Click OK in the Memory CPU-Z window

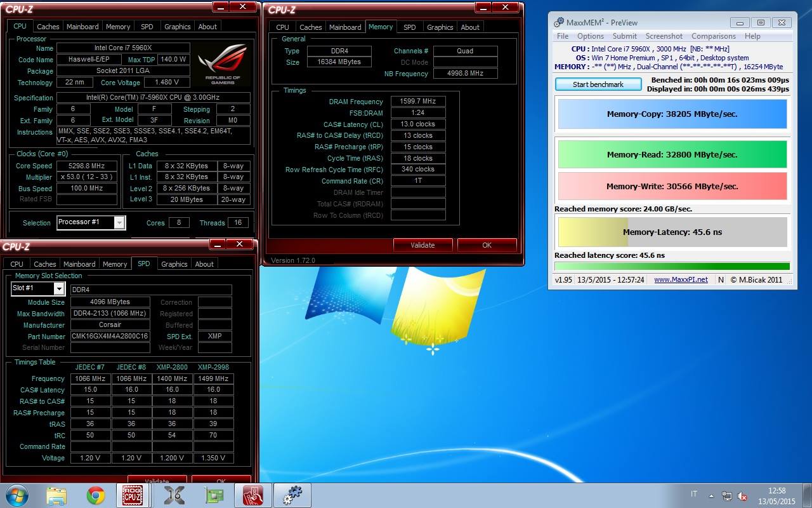[x=487, y=245]
